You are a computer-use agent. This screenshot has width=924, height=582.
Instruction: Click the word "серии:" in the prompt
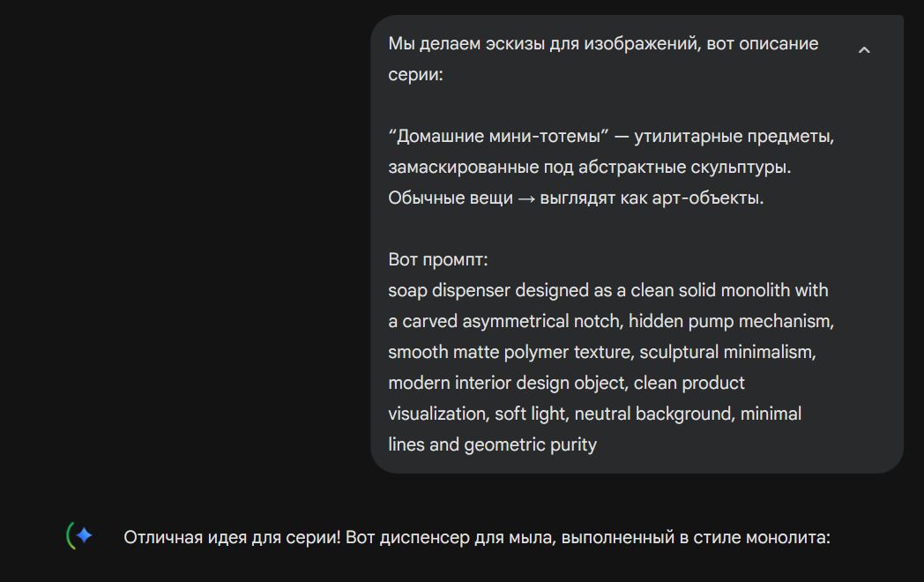click(x=415, y=74)
